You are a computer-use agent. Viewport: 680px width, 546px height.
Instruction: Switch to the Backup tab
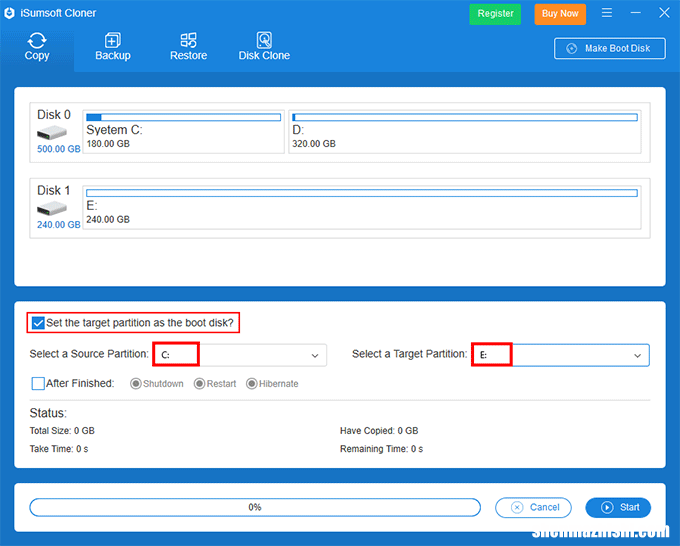click(x=113, y=47)
